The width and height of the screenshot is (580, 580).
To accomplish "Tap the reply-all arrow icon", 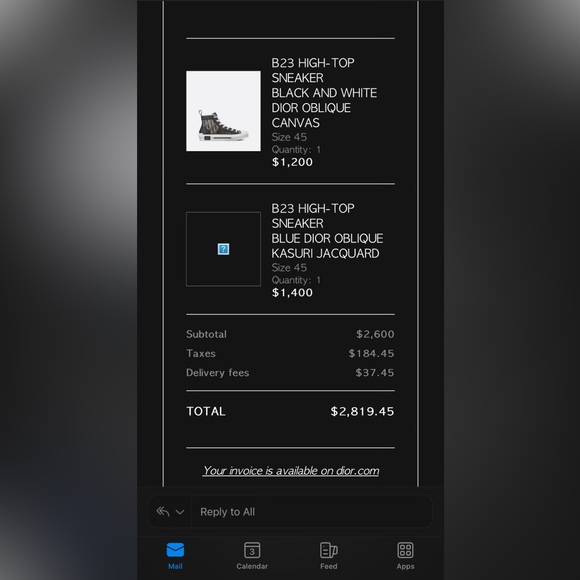I will click(163, 512).
